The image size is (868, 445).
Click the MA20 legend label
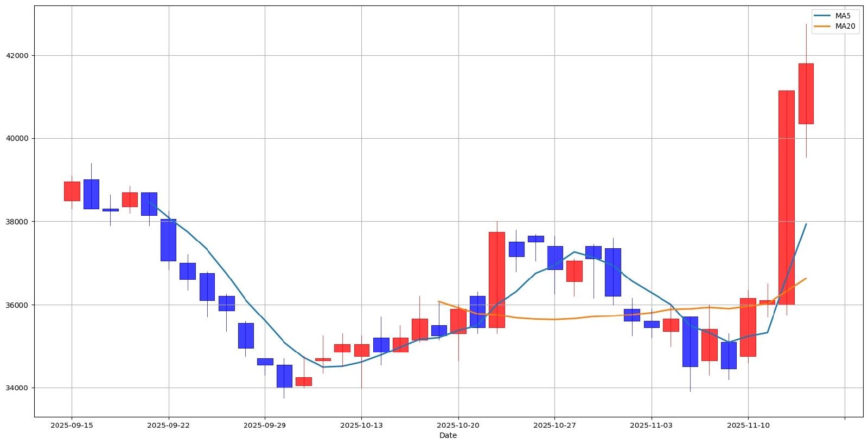(845, 25)
